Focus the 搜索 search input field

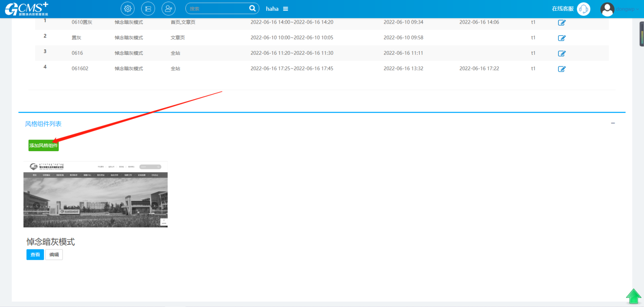(217, 9)
